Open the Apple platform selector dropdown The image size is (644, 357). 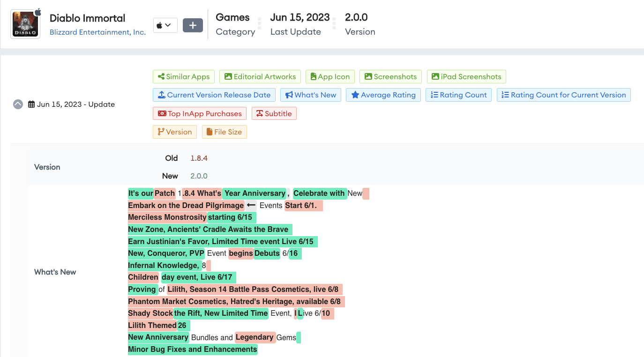tap(165, 25)
